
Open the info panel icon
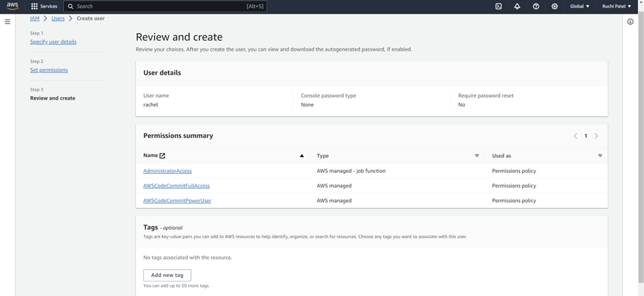(x=630, y=22)
